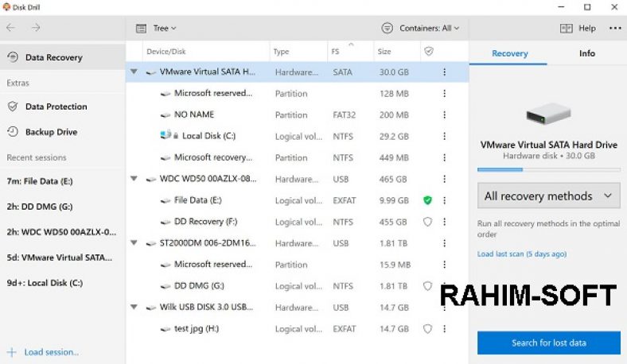The height and width of the screenshot is (364, 627).
Task: Open the options menu for VMware Virtual SATA row
Action: click(x=444, y=72)
